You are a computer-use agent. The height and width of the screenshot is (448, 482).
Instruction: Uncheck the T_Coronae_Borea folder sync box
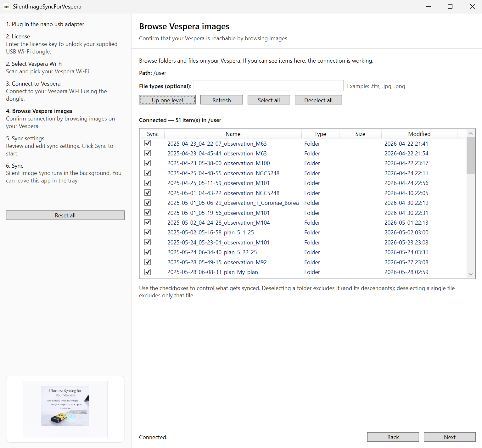click(148, 203)
